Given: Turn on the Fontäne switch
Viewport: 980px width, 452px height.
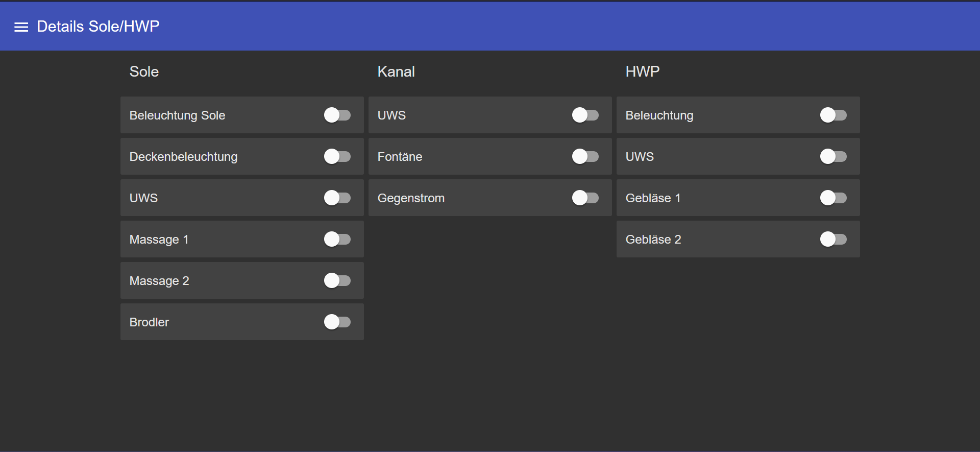Looking at the screenshot, I should (x=585, y=156).
